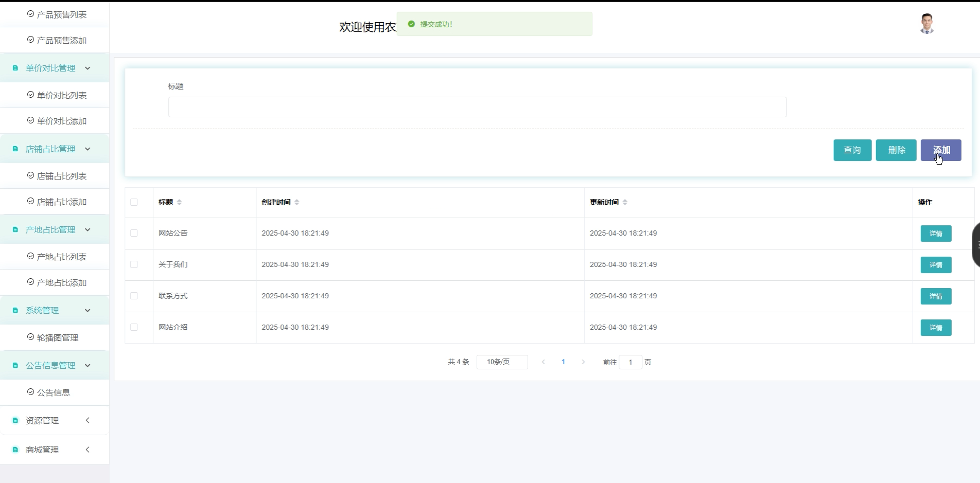Click the 共 4 条 total count text
This screenshot has height=483, width=980.
458,362
